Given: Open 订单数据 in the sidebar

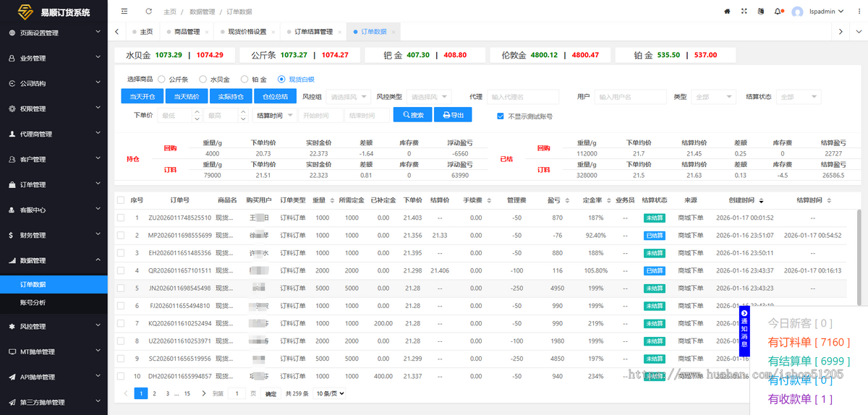Looking at the screenshot, I should [54, 285].
